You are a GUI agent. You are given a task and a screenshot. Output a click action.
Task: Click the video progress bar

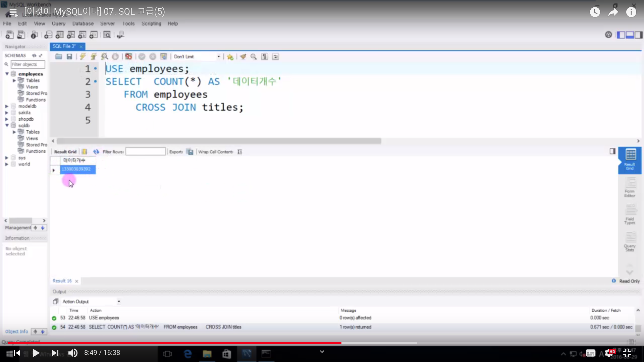pyautogui.click(x=322, y=343)
